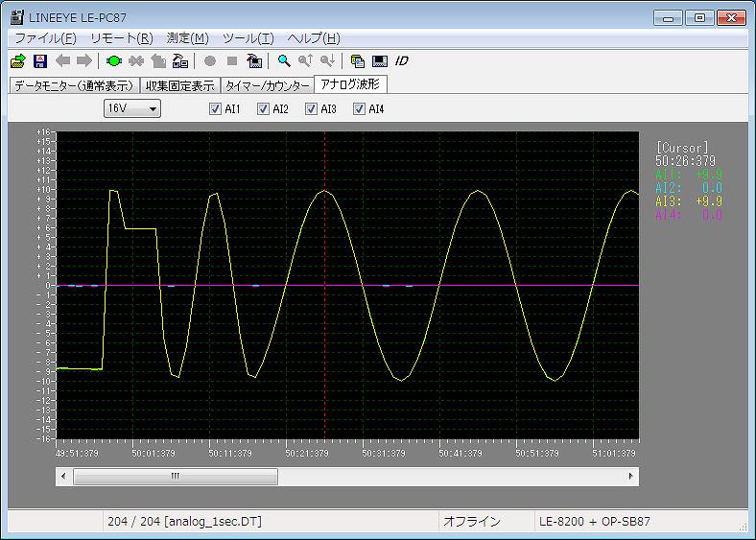Open the 測定(M) menu

tap(187, 38)
